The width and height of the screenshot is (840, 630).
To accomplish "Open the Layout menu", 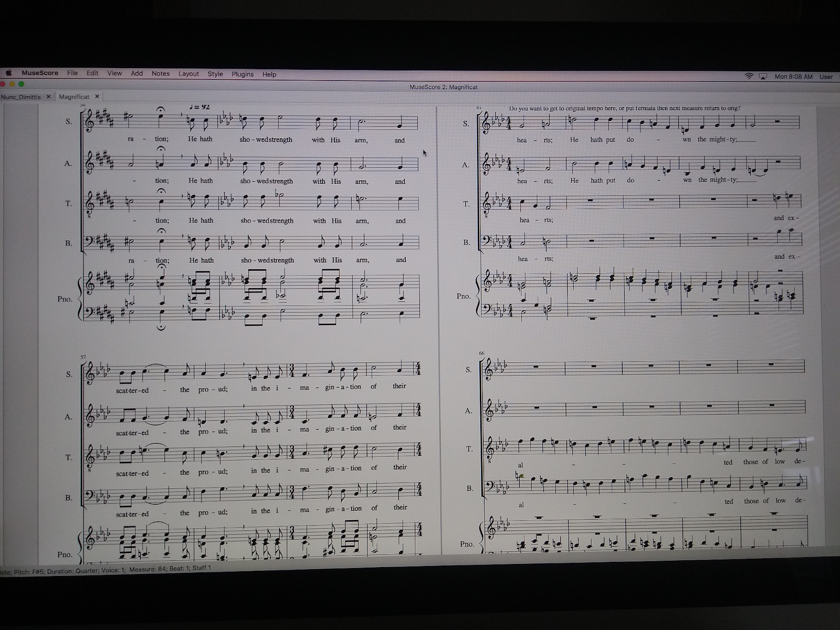I will click(x=188, y=74).
